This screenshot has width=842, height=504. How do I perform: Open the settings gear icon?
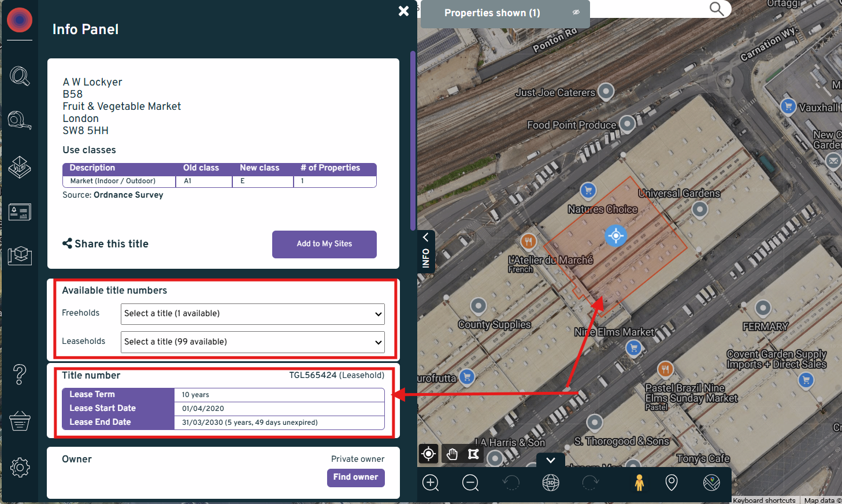pyautogui.click(x=20, y=467)
